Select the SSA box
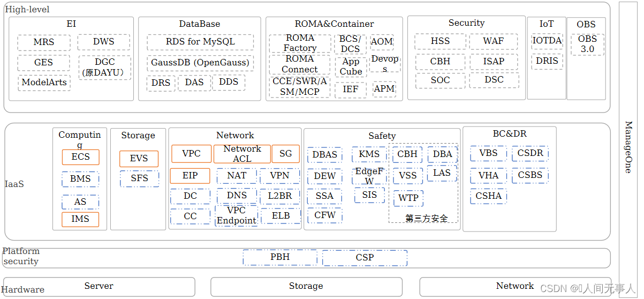Screen dimensions: 644x299 325,197
